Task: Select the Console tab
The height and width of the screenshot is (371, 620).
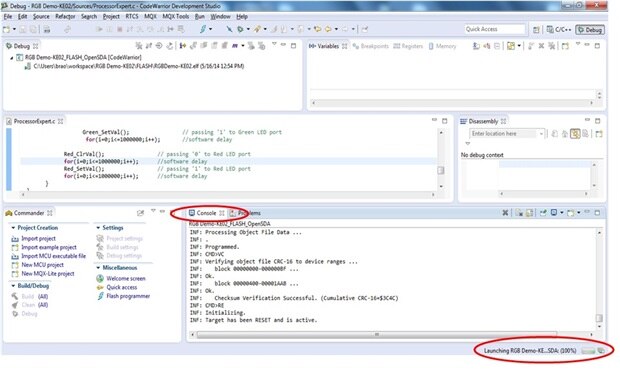Action: pos(206,213)
